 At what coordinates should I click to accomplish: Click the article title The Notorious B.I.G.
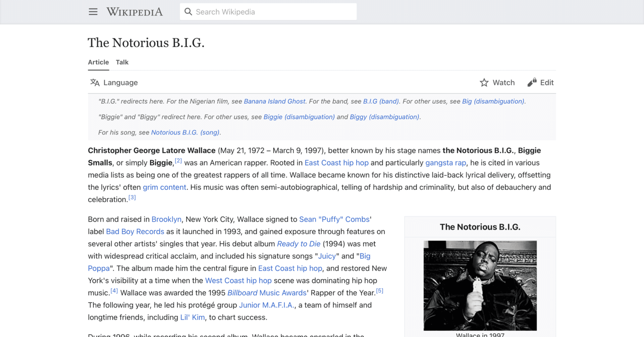pos(146,43)
